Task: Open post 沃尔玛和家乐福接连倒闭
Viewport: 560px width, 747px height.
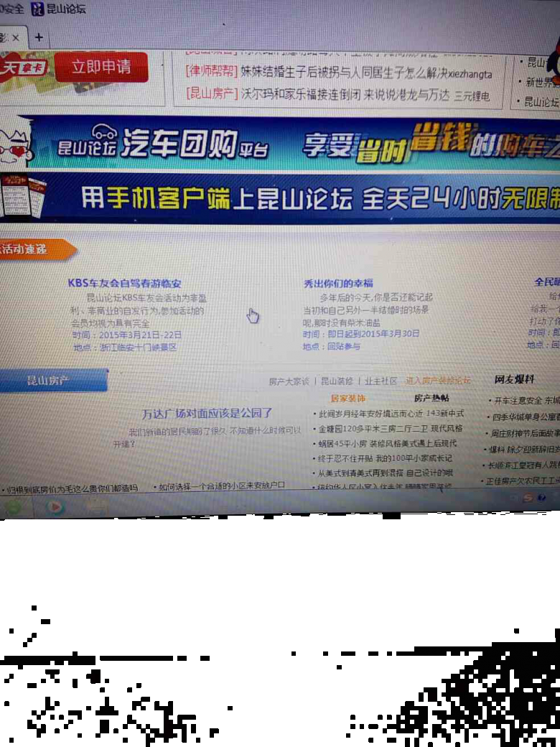Action: click(x=301, y=94)
